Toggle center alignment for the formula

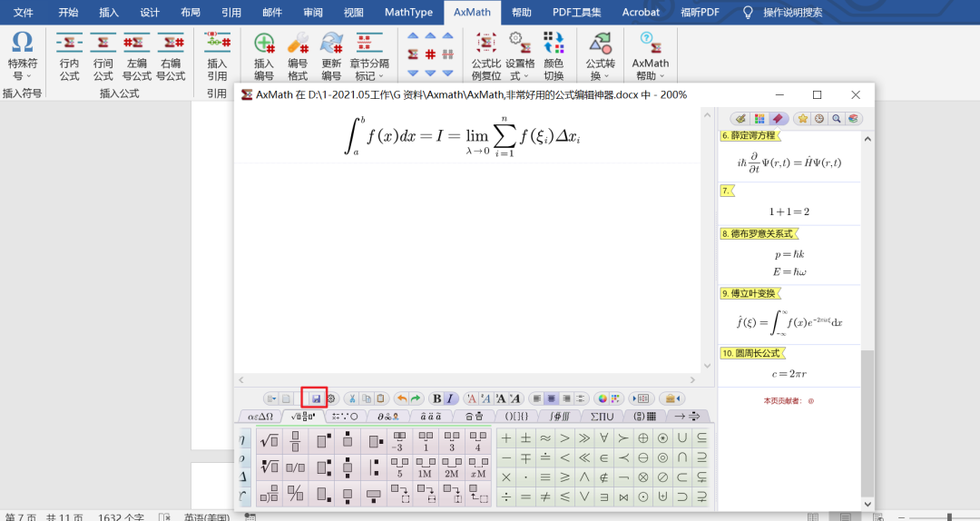click(551, 398)
